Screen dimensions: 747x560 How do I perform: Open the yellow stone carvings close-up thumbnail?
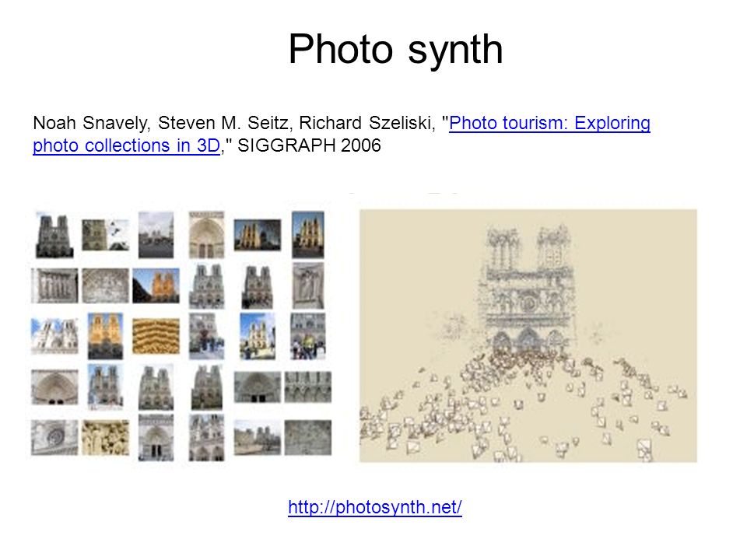tap(105, 437)
